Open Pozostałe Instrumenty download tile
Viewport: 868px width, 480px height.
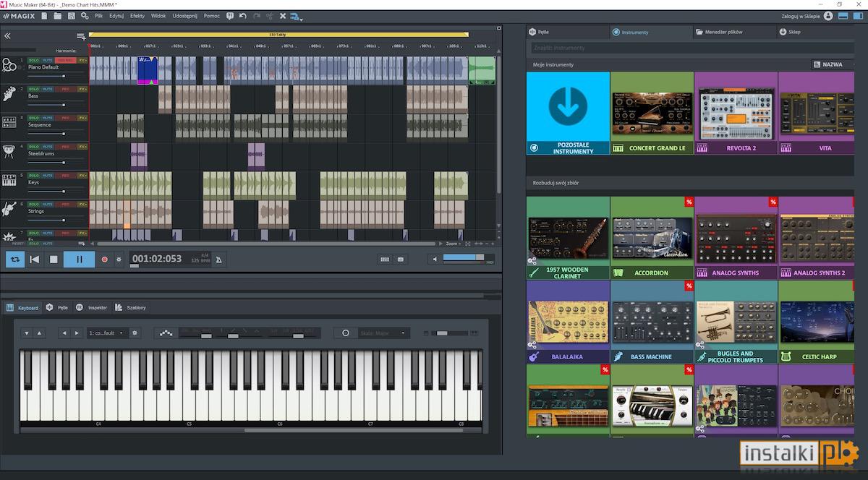(x=568, y=113)
